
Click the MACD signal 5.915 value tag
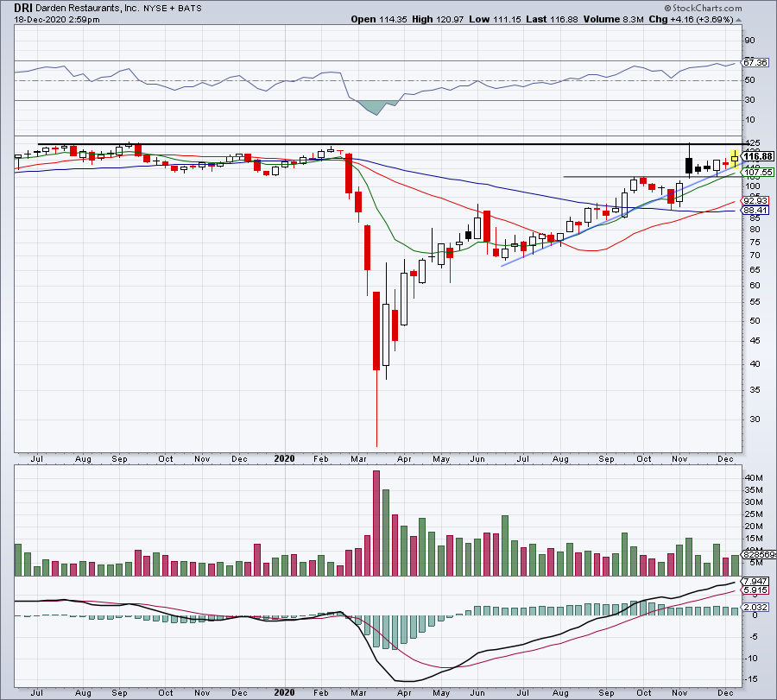coord(755,590)
